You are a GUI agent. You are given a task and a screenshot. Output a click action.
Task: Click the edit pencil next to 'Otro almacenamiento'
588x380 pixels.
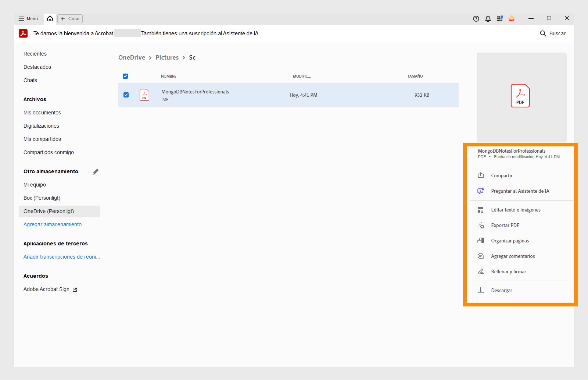click(96, 171)
